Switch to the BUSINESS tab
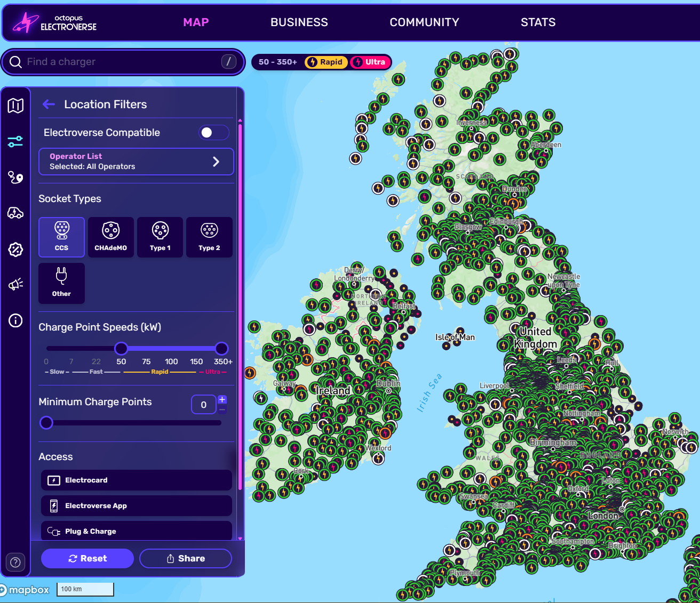The height and width of the screenshot is (603, 700). [299, 22]
